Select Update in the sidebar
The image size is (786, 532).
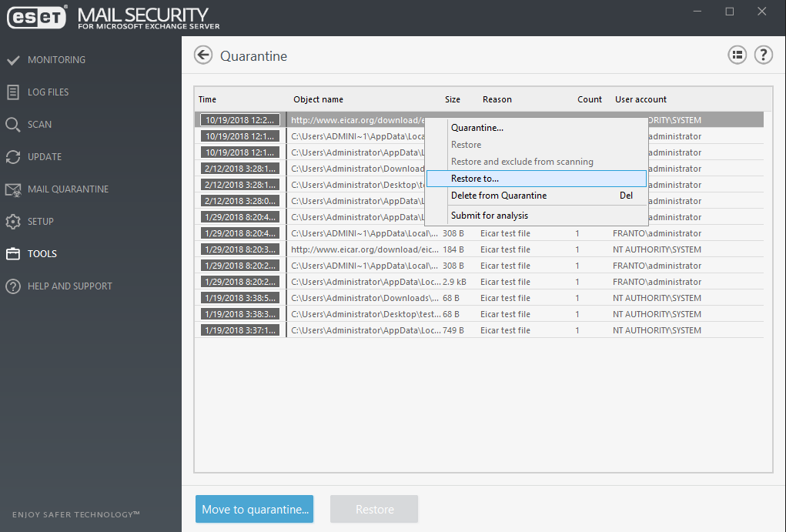coord(45,157)
